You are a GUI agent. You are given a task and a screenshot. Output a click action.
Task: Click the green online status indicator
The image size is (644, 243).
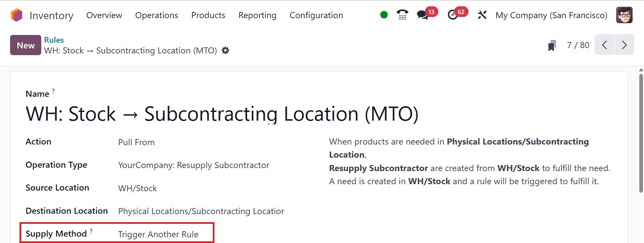(384, 15)
